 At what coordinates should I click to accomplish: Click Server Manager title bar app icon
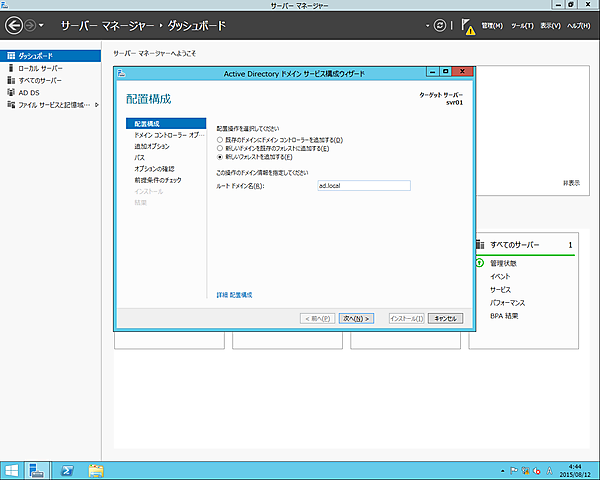[x=5, y=5]
